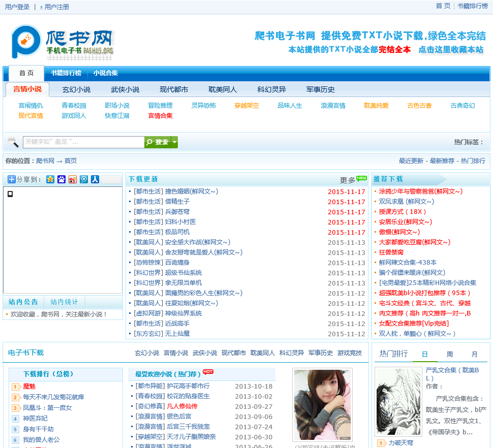Viewport: 493px width, 448px height.
Task: Open the 用户登录 link
Action: [x=17, y=7]
